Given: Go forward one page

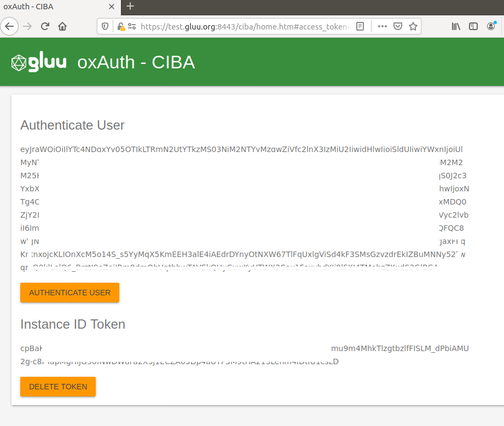Looking at the screenshot, I should (27, 26).
